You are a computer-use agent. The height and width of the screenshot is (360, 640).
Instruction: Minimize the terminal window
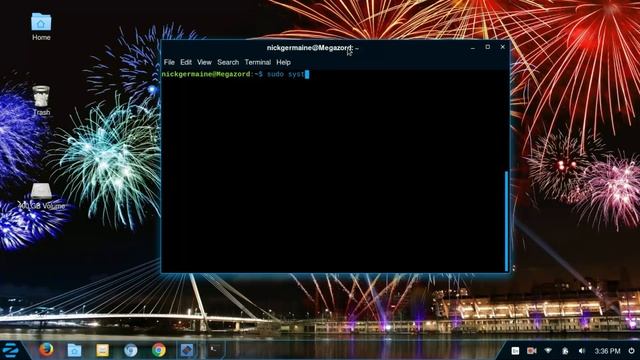[473, 47]
